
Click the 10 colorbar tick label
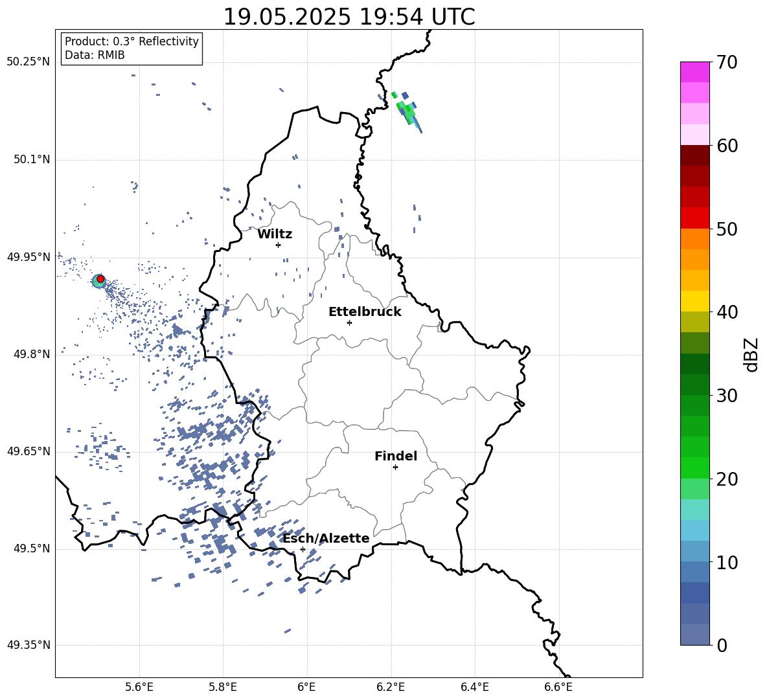pos(727,562)
